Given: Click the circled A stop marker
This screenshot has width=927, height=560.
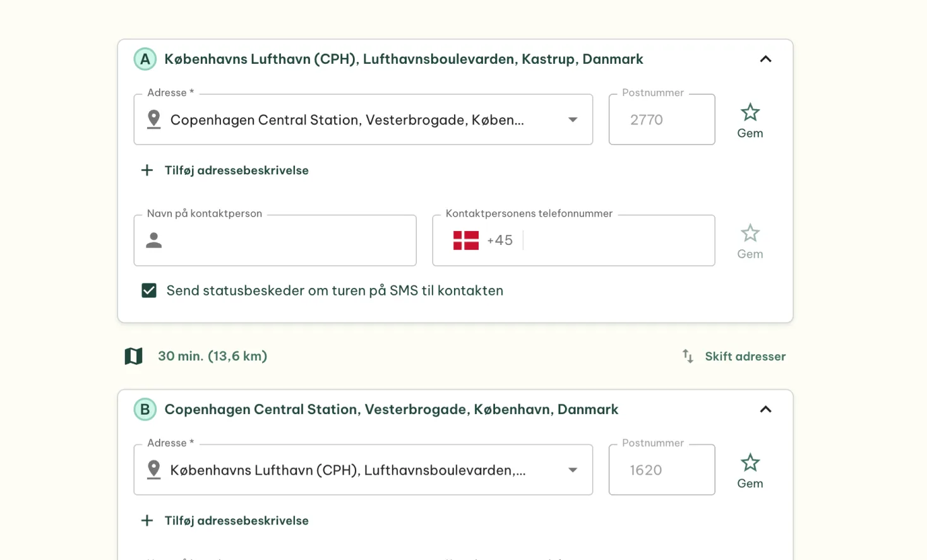Looking at the screenshot, I should point(145,59).
